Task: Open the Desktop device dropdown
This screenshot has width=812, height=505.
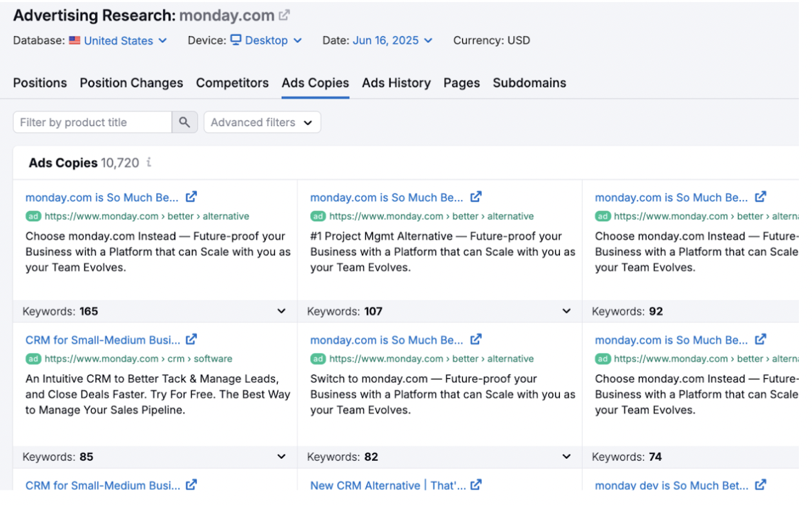Action: point(266,41)
